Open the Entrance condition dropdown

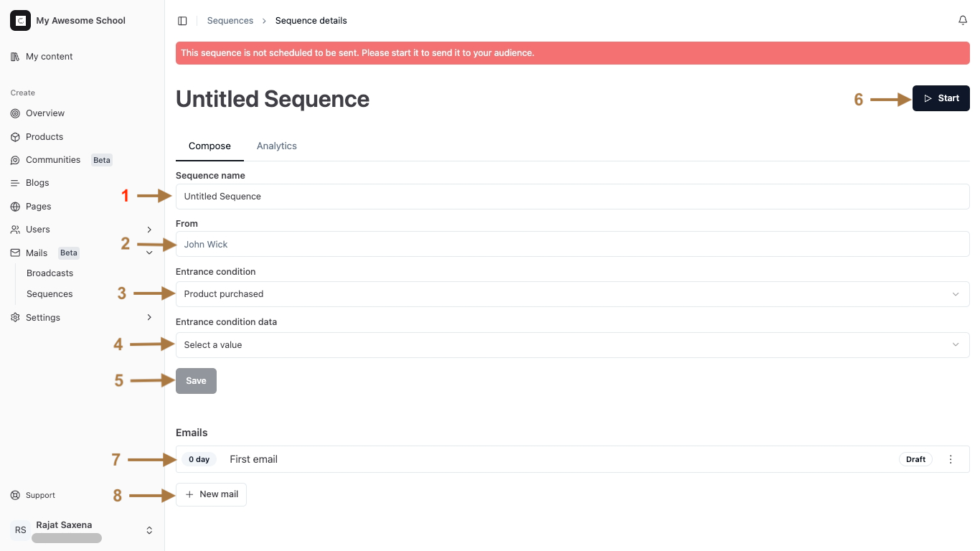coord(572,293)
